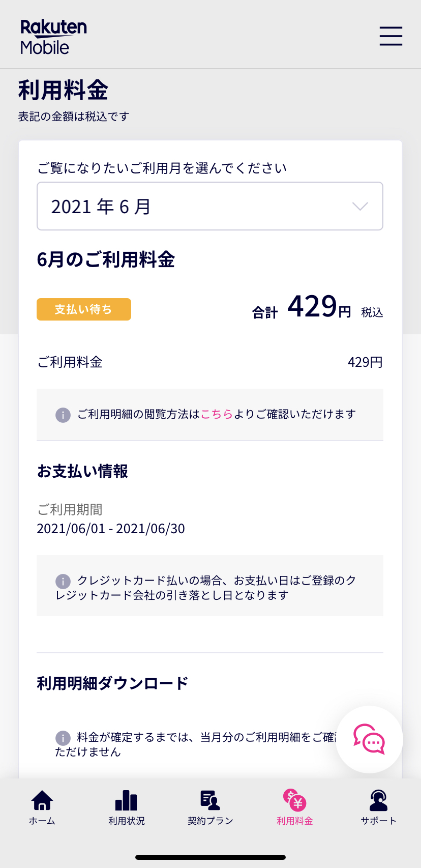The height and width of the screenshot is (868, 421).
Task: Open the こちら link for usage details
Action: point(217,414)
